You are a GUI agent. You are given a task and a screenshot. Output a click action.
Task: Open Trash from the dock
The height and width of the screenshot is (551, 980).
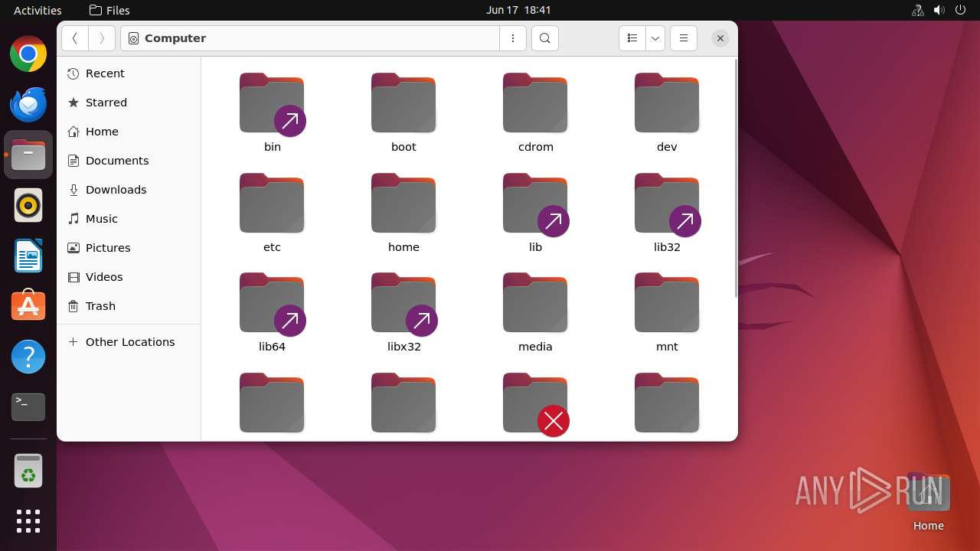[28, 471]
